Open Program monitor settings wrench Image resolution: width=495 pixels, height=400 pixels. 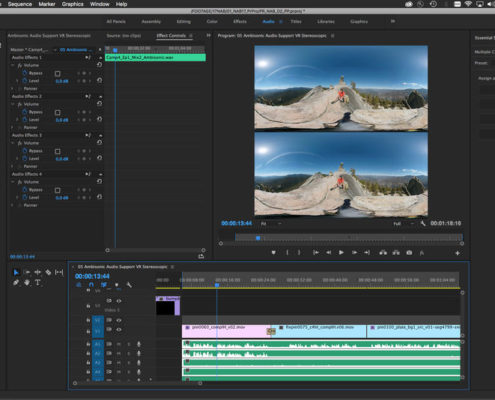[x=423, y=223]
